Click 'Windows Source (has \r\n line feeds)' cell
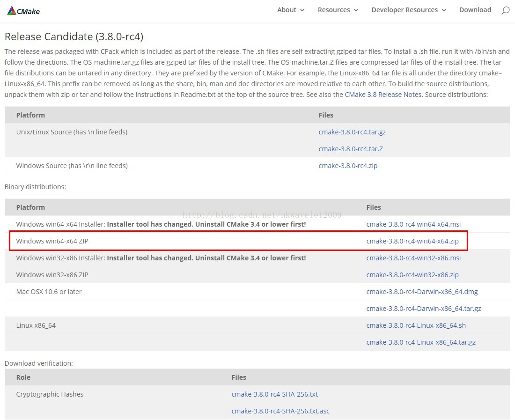This screenshot has height=420, width=515. coord(72,166)
